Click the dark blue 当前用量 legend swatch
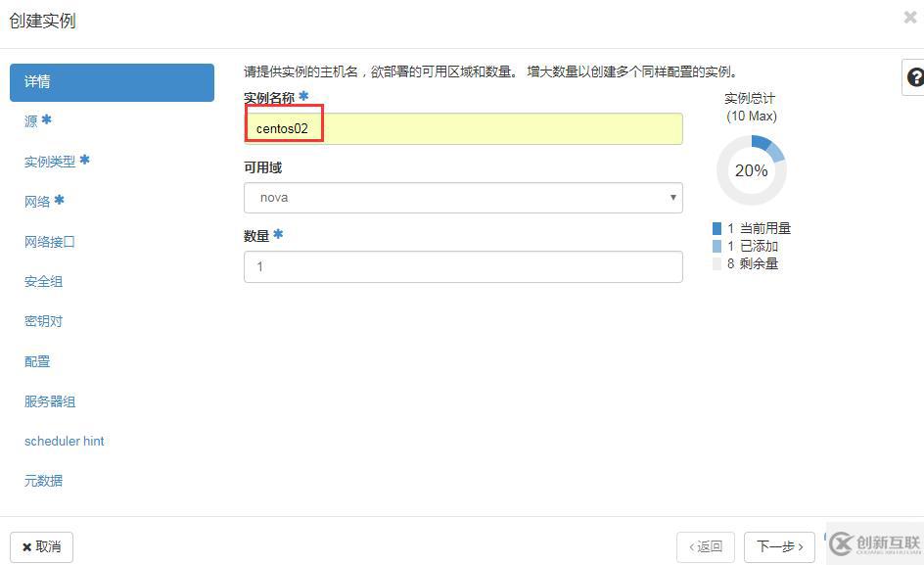 pos(716,228)
